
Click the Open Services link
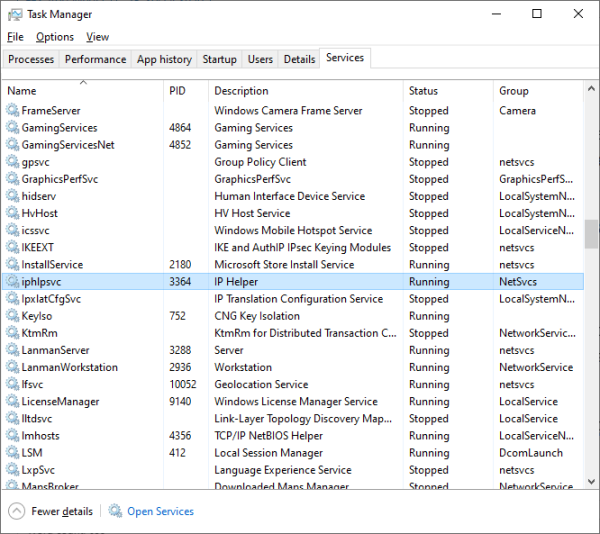click(160, 511)
